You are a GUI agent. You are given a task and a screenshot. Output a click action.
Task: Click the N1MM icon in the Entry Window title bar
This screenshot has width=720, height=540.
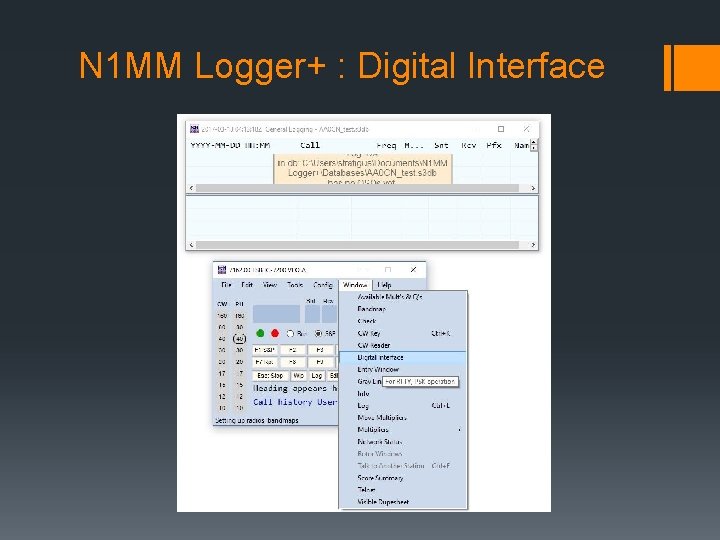tap(222, 270)
